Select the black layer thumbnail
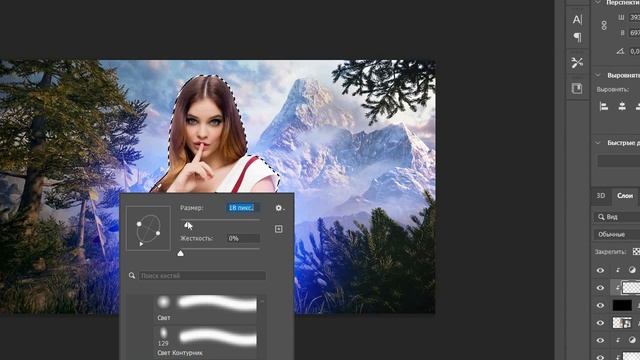This screenshot has height=360, width=640. pos(622,305)
